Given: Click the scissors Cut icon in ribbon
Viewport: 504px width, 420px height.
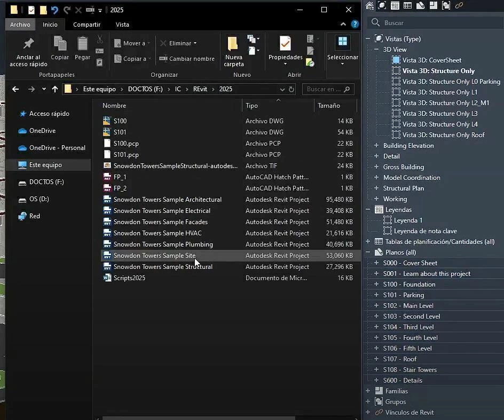Looking at the screenshot, I should [x=100, y=39].
